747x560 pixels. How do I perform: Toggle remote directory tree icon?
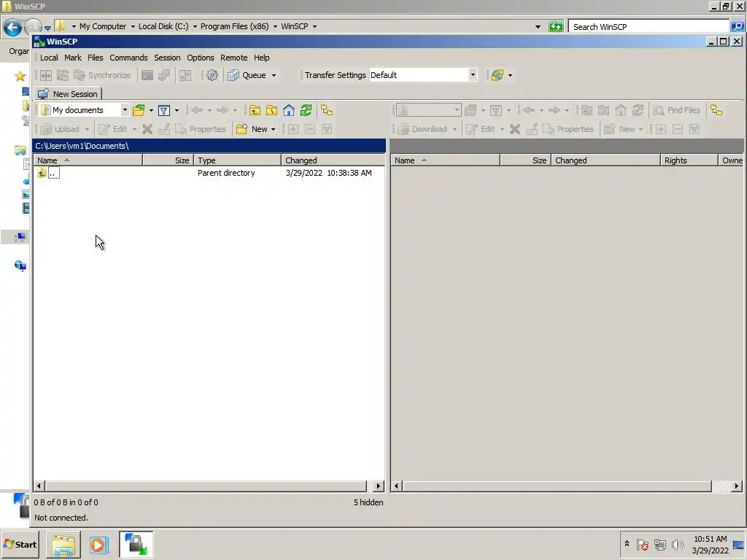click(716, 111)
